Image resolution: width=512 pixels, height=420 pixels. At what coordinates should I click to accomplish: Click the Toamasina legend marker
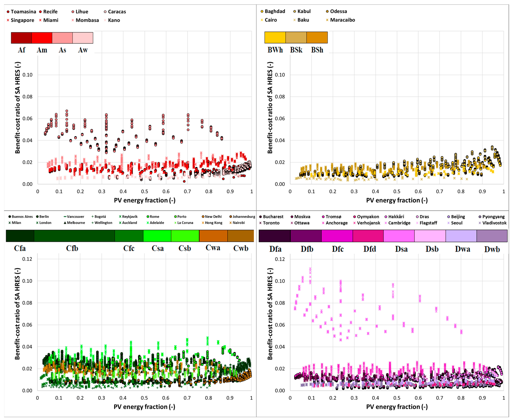click(8, 12)
